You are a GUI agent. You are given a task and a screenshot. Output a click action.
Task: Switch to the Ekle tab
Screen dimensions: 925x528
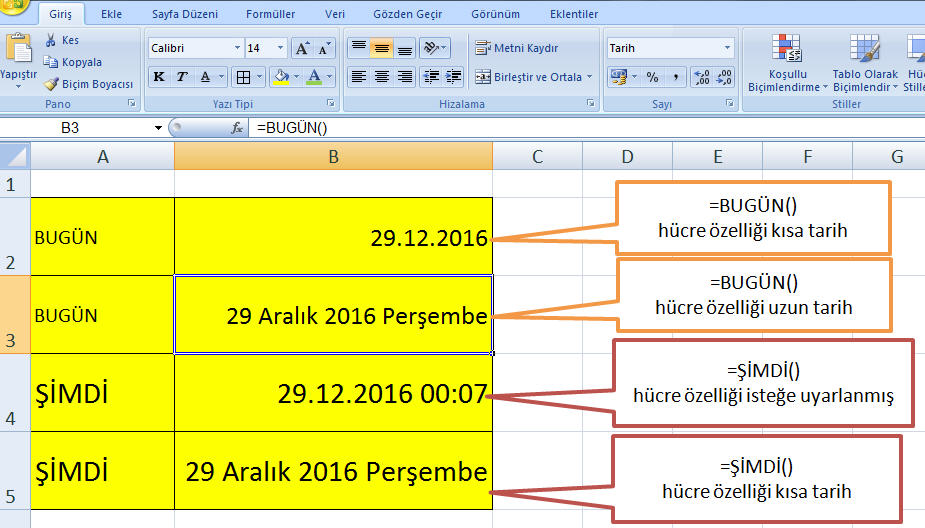pyautogui.click(x=111, y=14)
